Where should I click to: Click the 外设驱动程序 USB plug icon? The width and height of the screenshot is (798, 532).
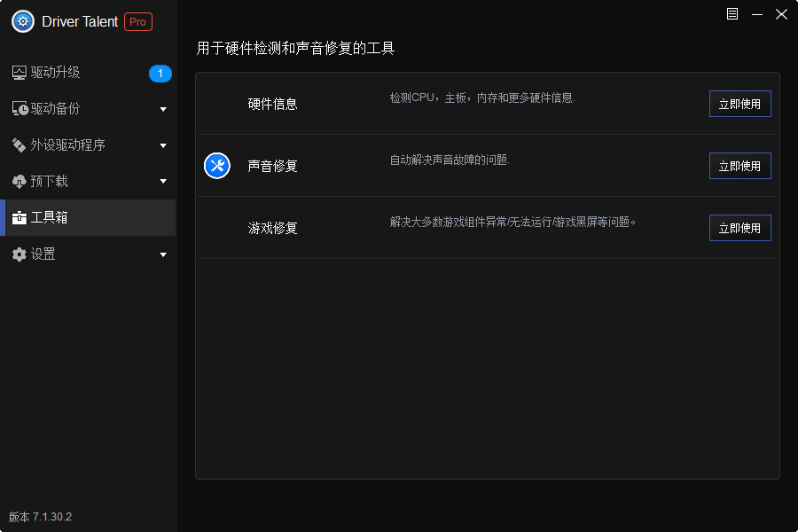coord(20,145)
